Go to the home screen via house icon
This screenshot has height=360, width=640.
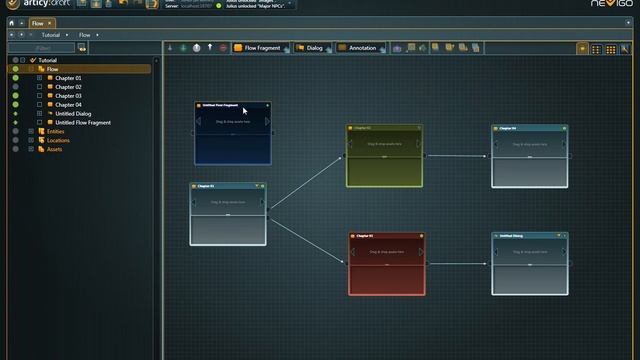coord(11,23)
